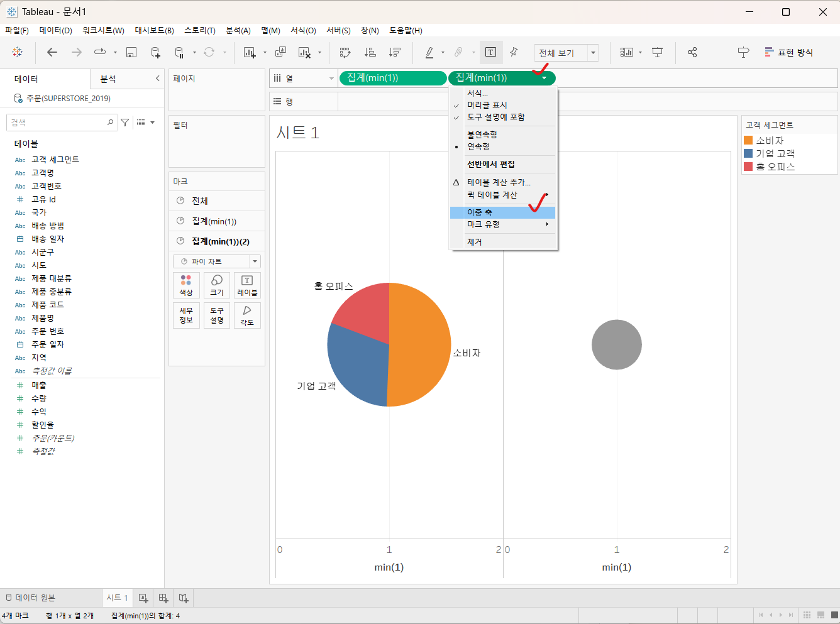
Task: Open the 서식(O) menu
Action: (x=303, y=30)
